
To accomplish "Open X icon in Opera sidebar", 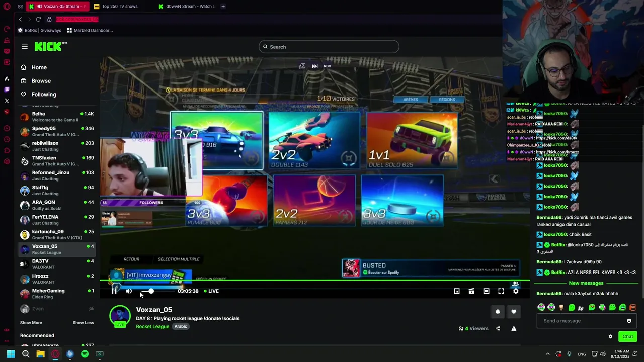I will (x=7, y=101).
